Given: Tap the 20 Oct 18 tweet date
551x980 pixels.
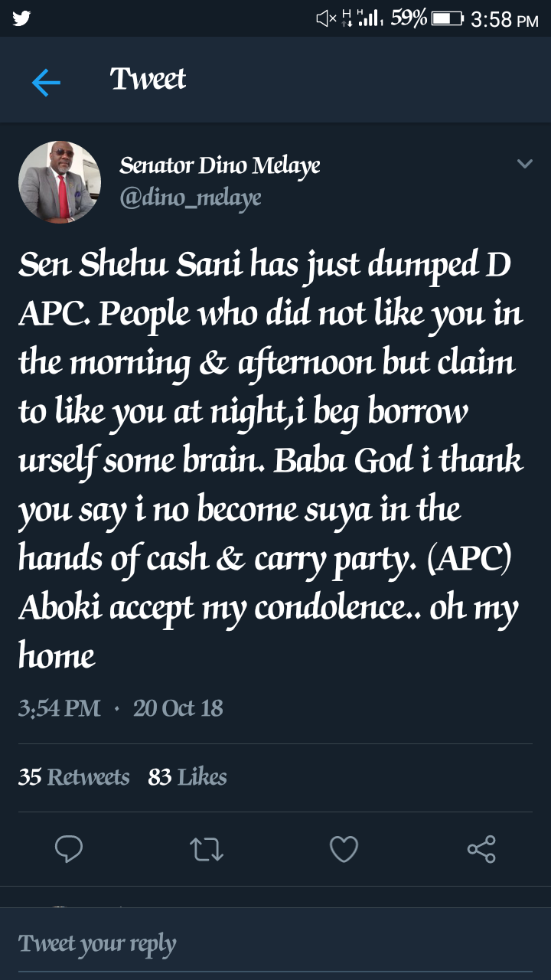Looking at the screenshot, I should tap(178, 707).
